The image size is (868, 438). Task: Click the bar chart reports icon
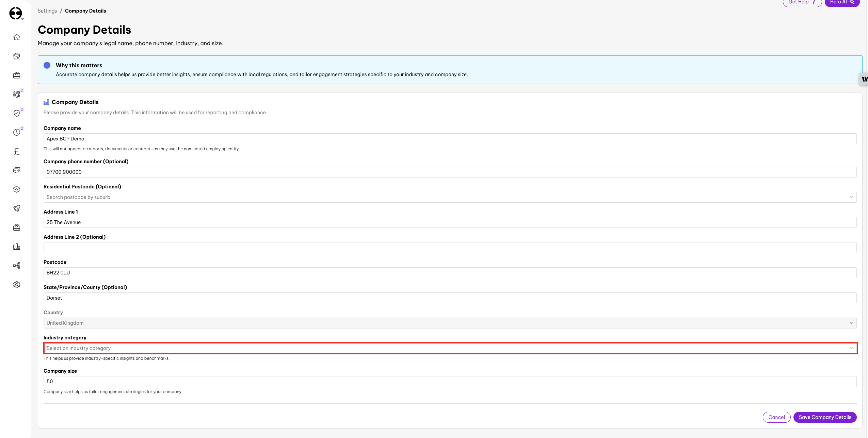click(17, 247)
